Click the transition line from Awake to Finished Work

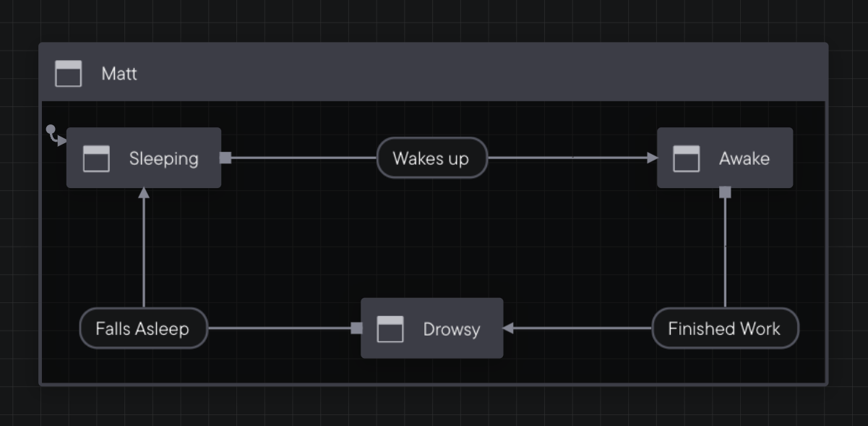point(725,252)
